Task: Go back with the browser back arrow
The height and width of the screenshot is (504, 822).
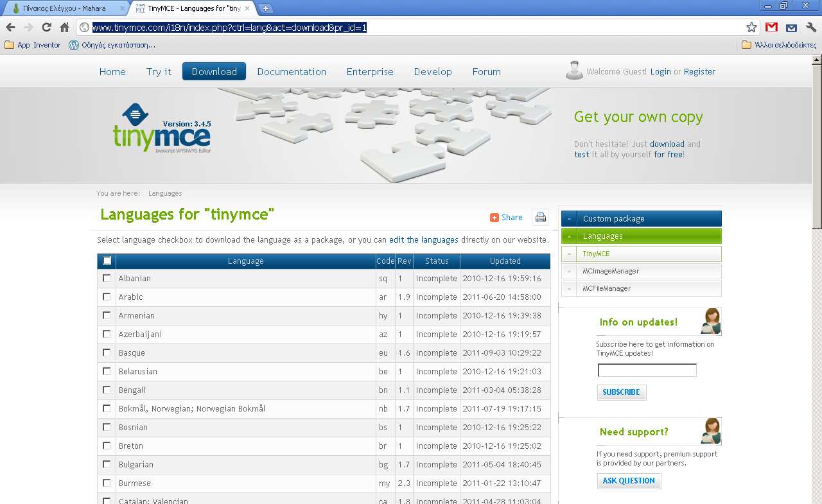Action: pyautogui.click(x=10, y=27)
